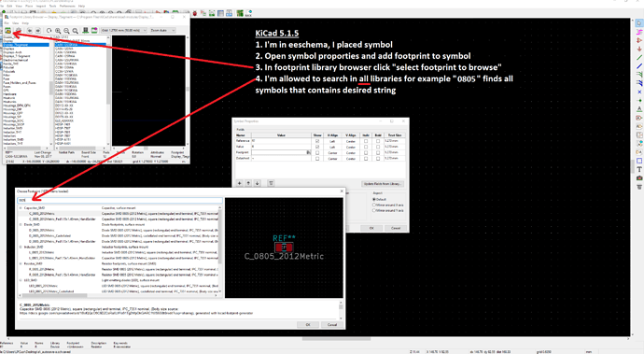Open the Grid size dropdown in footprint browser
Image resolution: width=644 pixels, height=354 pixels.
(123, 31)
